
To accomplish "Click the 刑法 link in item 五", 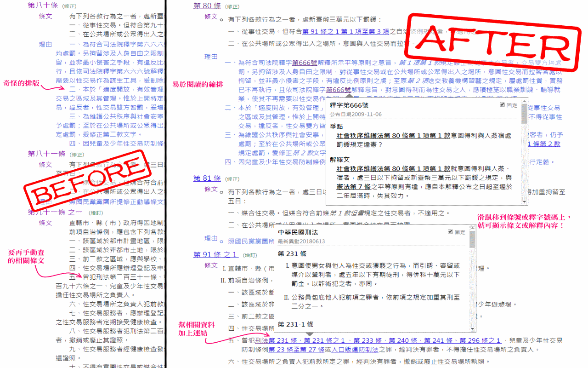I will click(x=262, y=340).
